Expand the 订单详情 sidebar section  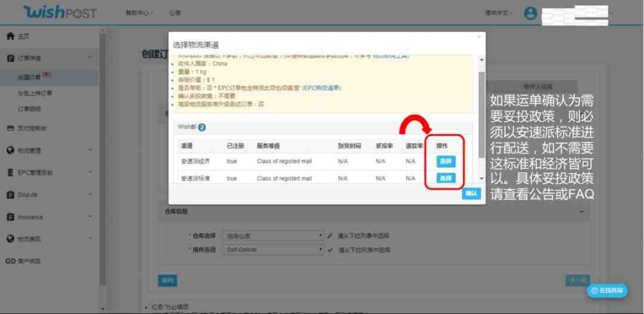tap(90, 58)
